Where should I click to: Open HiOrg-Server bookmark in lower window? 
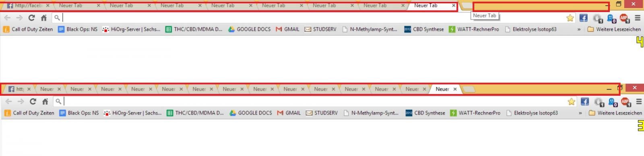tap(132, 113)
